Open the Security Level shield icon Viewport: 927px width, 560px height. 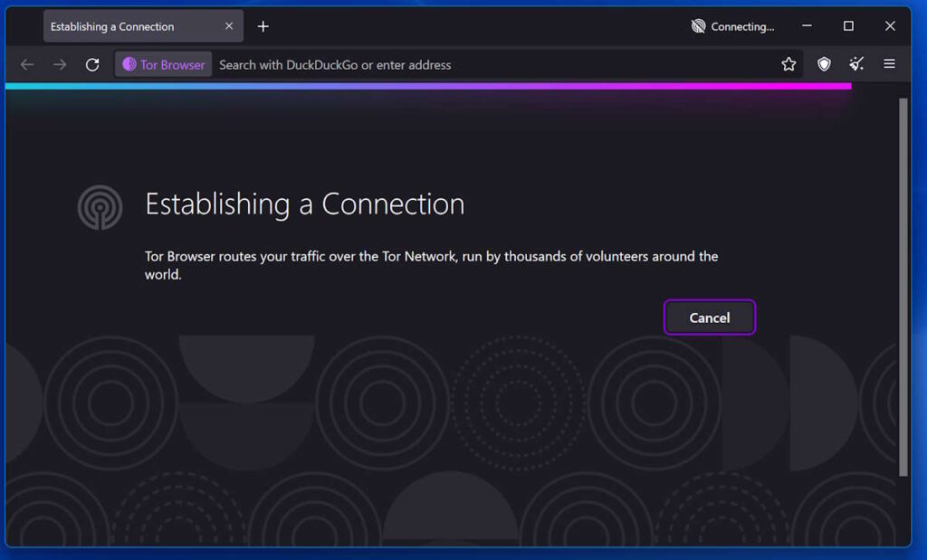[824, 64]
